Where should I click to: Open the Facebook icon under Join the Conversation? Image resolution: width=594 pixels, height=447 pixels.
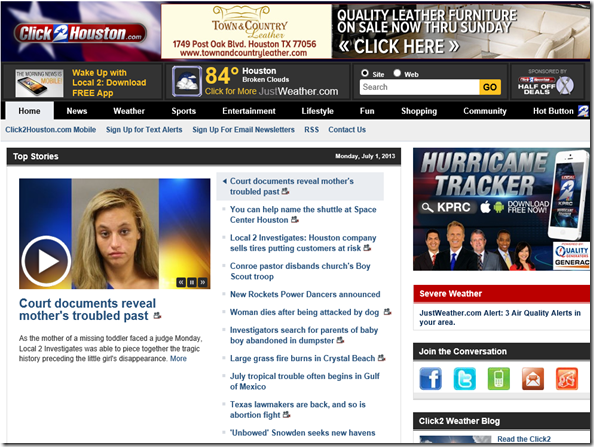[430, 378]
